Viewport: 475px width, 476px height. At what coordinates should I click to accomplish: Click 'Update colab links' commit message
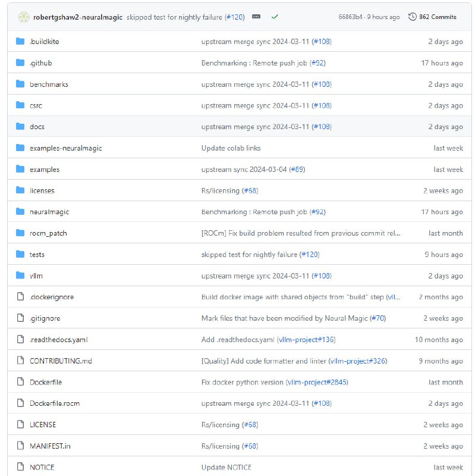point(231,148)
